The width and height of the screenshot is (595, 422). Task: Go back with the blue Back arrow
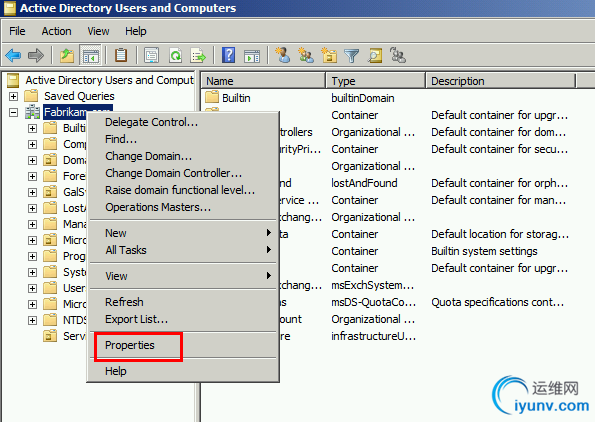coord(14,56)
